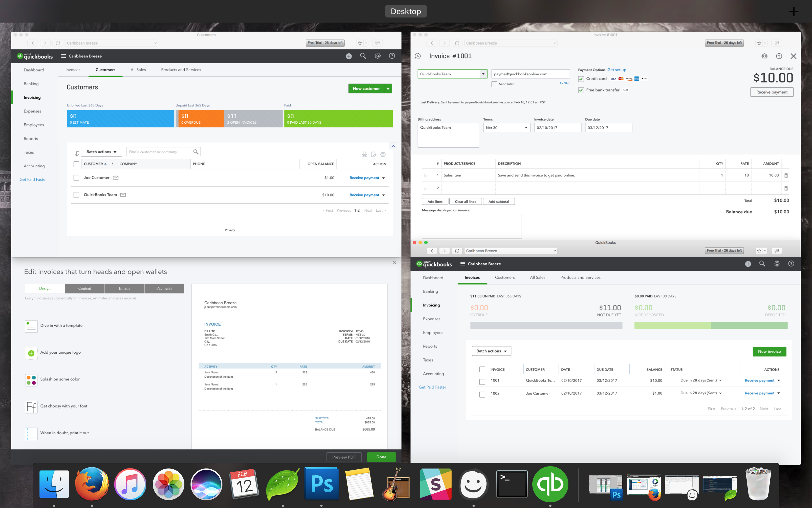
Task: Open search magnifier in Customers window header
Action: point(363,56)
